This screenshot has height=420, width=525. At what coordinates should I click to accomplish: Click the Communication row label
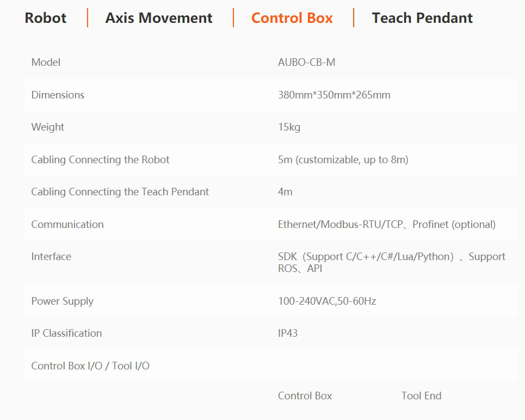tap(67, 224)
